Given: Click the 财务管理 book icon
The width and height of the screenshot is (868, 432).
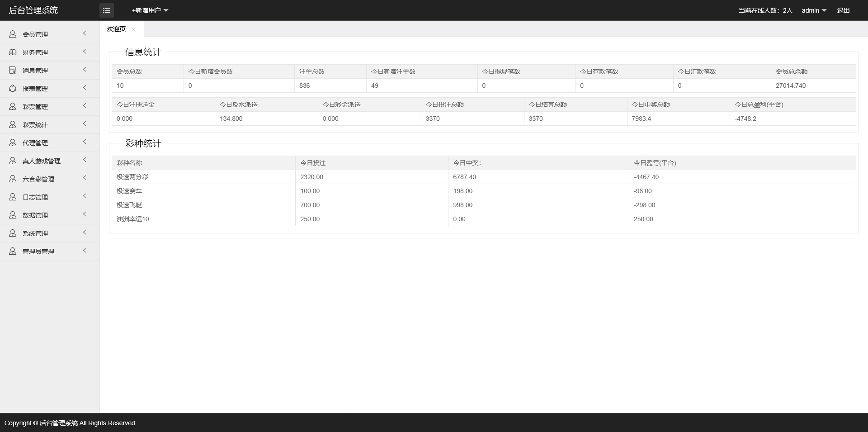Looking at the screenshot, I should tap(13, 52).
